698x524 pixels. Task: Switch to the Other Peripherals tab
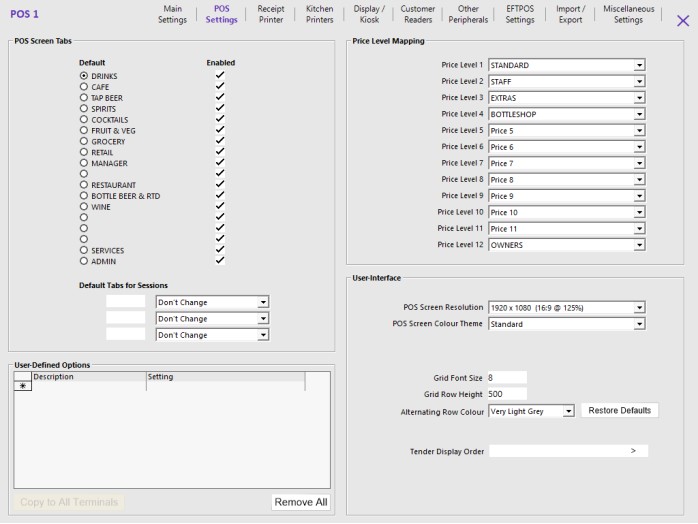click(468, 14)
